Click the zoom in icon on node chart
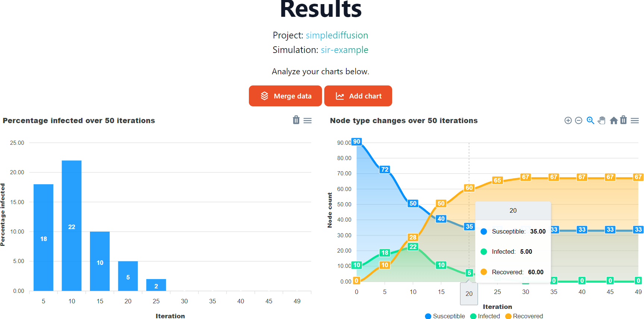 click(x=568, y=121)
